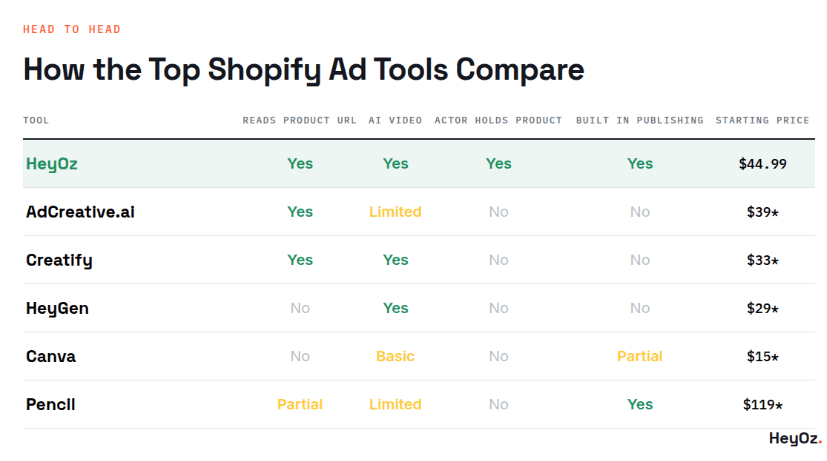Viewport: 827px width, 461px height.
Task: Click AdCreative.ai's Limited AI video value
Action: (x=395, y=212)
